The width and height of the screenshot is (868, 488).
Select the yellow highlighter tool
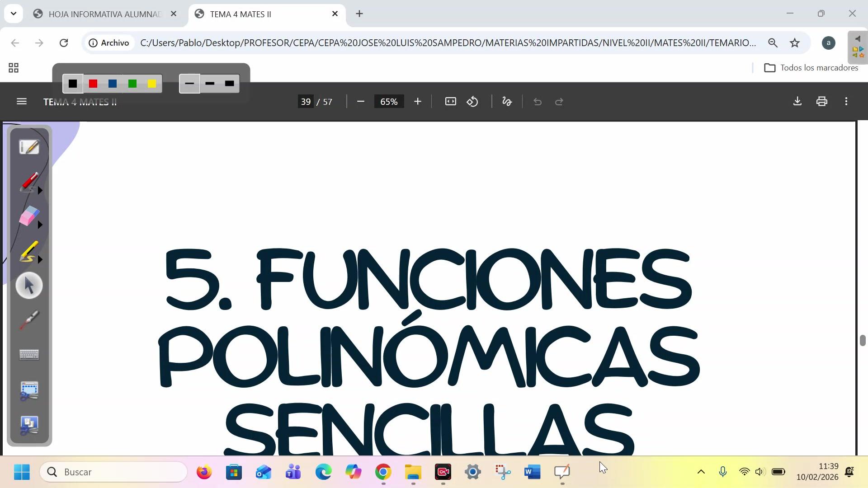click(29, 251)
